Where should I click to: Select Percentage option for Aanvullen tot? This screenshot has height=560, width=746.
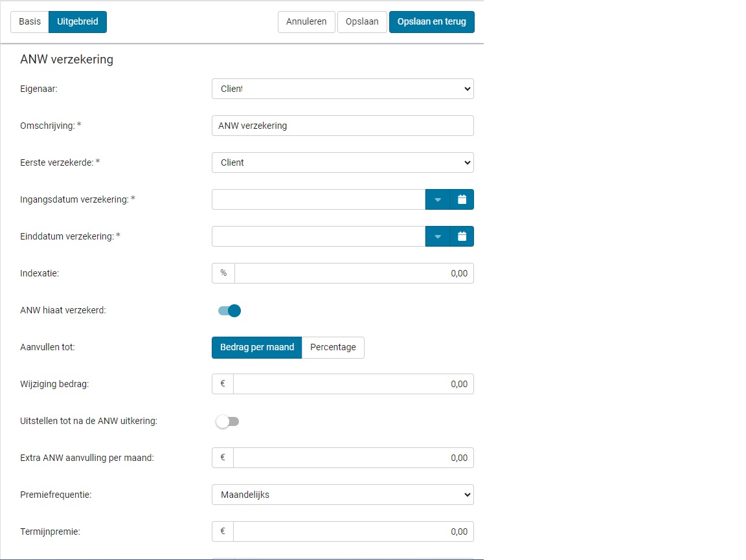pyautogui.click(x=333, y=347)
